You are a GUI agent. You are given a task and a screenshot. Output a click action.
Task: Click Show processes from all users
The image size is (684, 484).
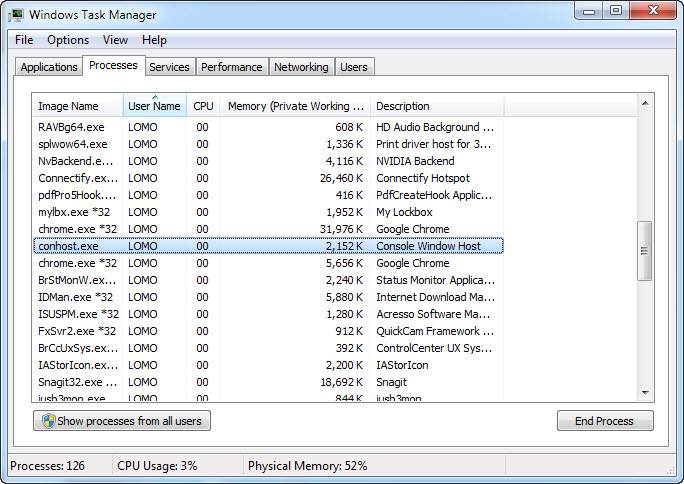[122, 421]
